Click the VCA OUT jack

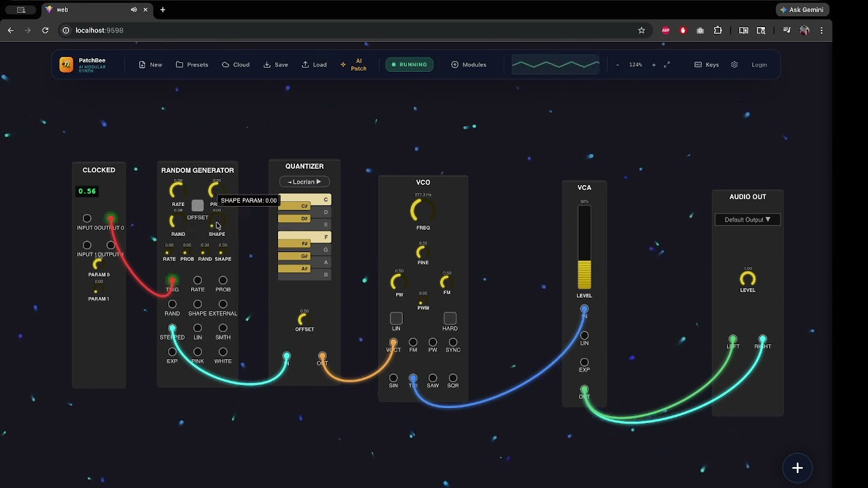(584, 389)
